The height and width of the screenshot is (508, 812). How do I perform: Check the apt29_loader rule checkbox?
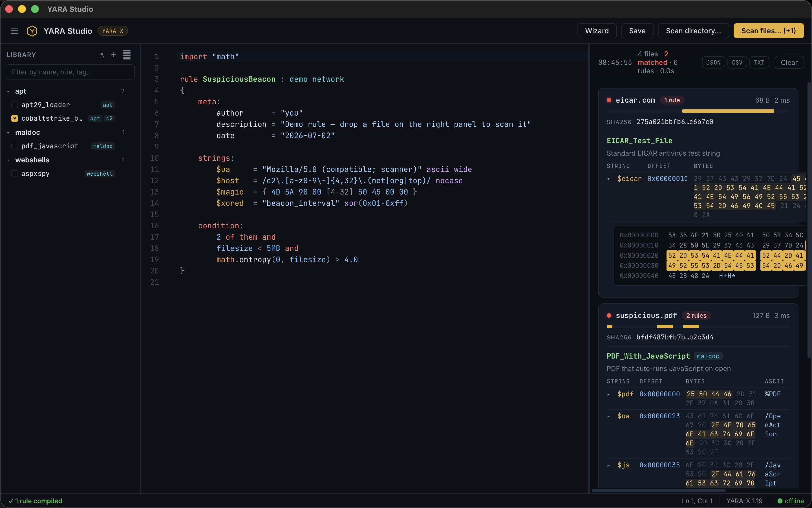click(x=14, y=105)
